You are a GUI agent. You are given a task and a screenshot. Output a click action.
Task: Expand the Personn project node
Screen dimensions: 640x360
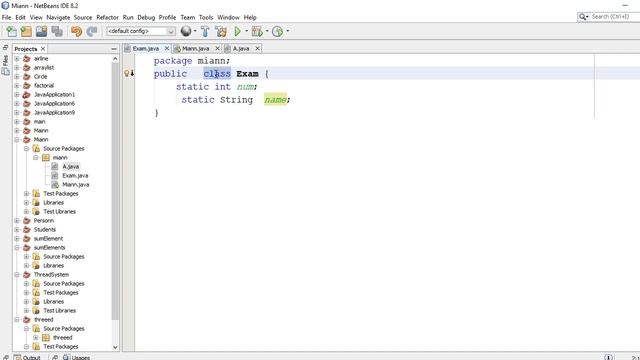(x=17, y=220)
